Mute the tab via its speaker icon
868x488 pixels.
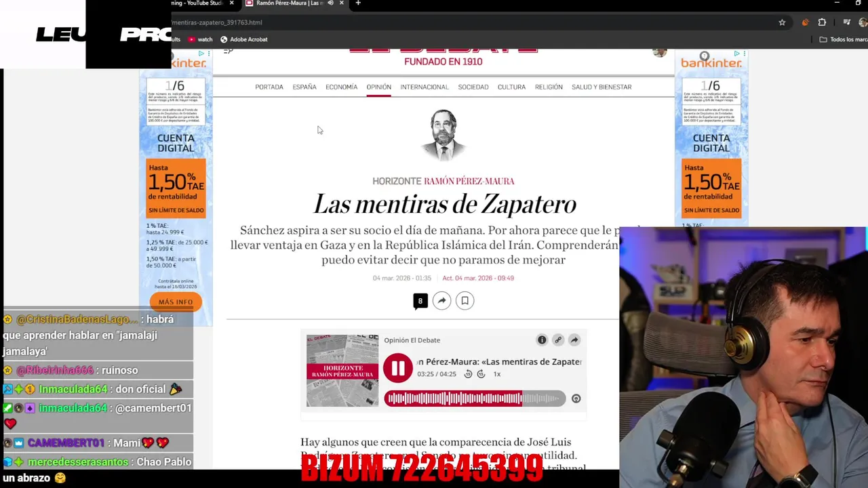pos(330,3)
